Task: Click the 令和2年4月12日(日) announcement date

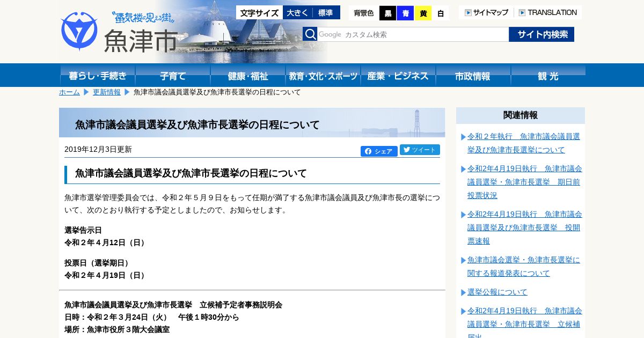Action: [106, 243]
